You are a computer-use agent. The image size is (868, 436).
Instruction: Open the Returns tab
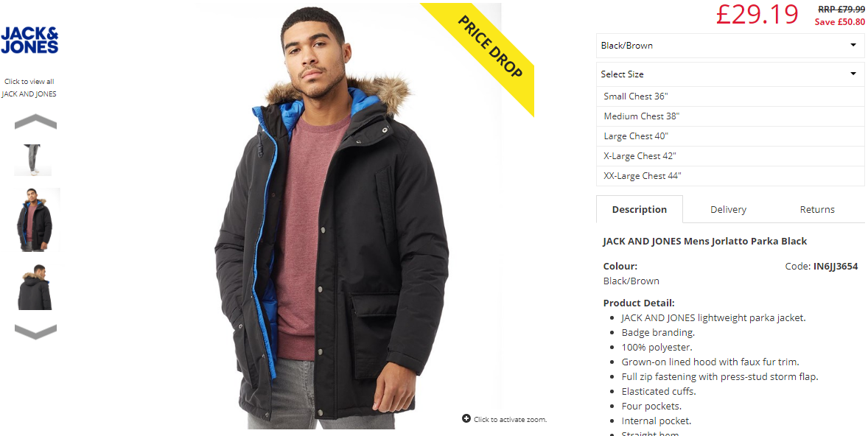tap(817, 210)
